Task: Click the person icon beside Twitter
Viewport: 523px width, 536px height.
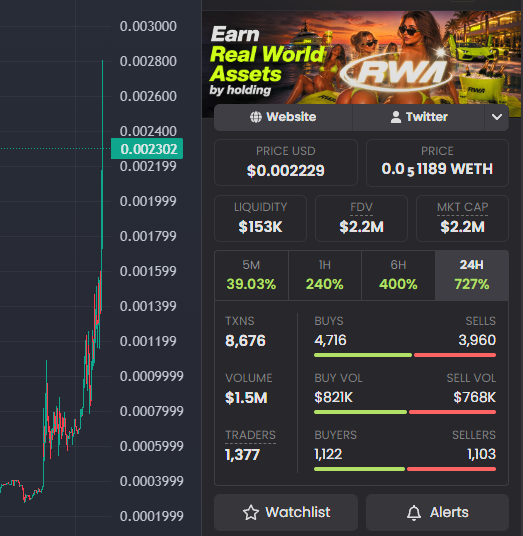Action: [395, 117]
